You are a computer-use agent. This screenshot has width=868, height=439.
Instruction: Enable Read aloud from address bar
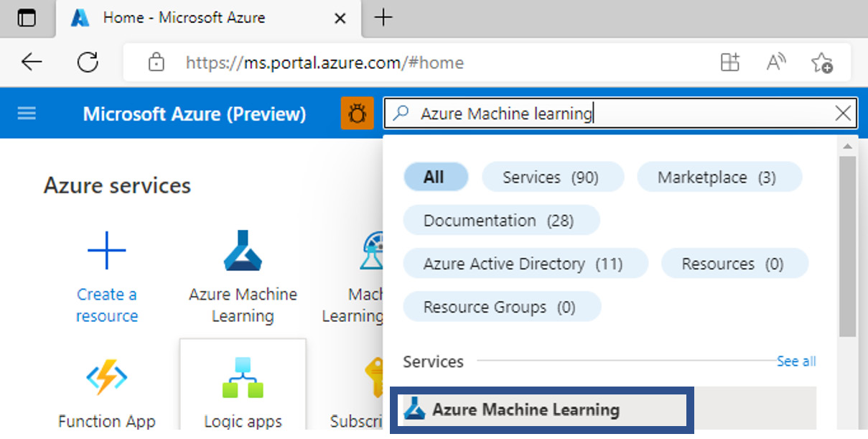point(775,63)
